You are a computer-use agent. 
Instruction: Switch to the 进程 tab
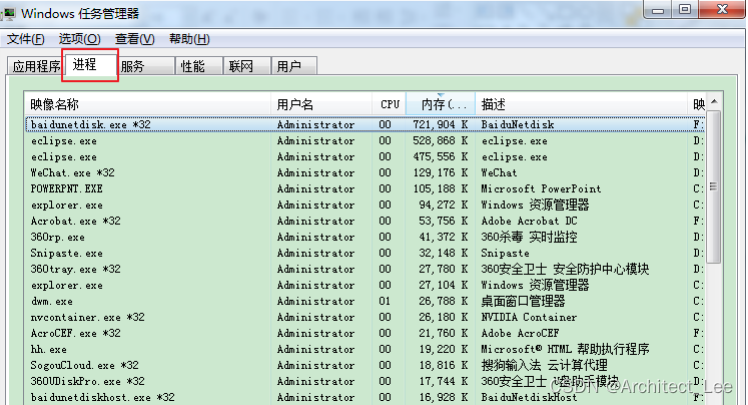tap(90, 65)
